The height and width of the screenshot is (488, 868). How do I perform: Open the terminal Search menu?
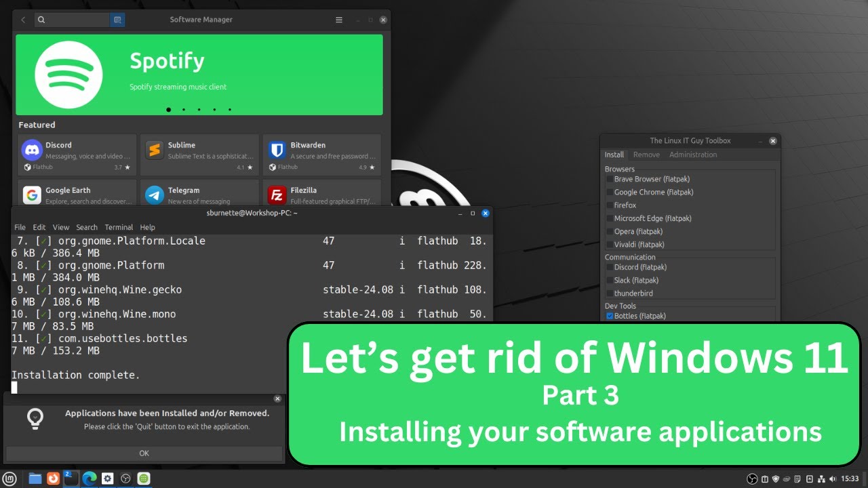[x=87, y=228]
